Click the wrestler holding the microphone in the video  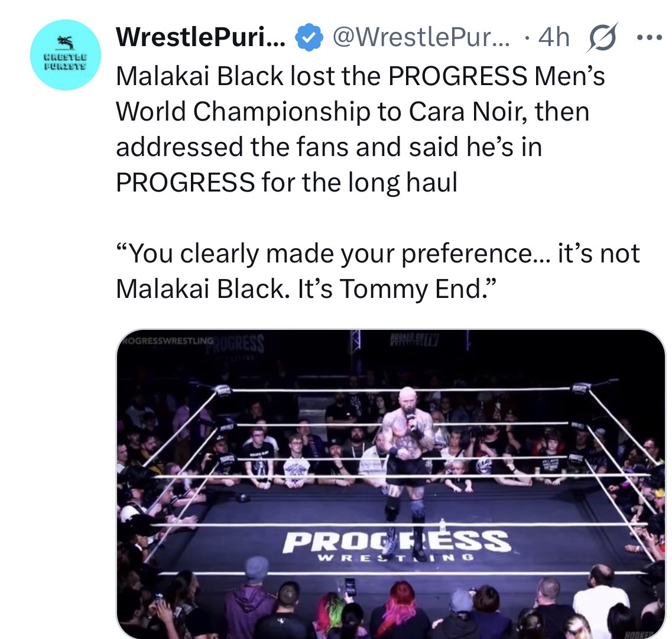coord(405,455)
